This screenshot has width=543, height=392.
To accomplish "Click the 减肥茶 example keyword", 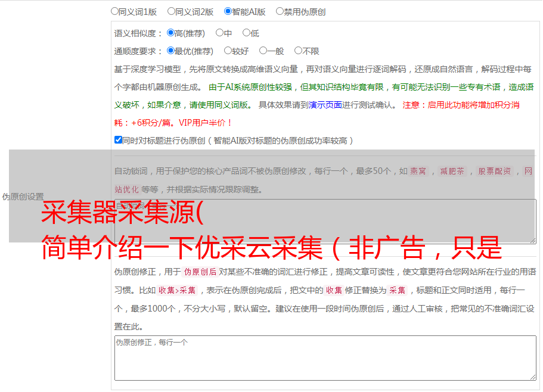I will 452,171.
